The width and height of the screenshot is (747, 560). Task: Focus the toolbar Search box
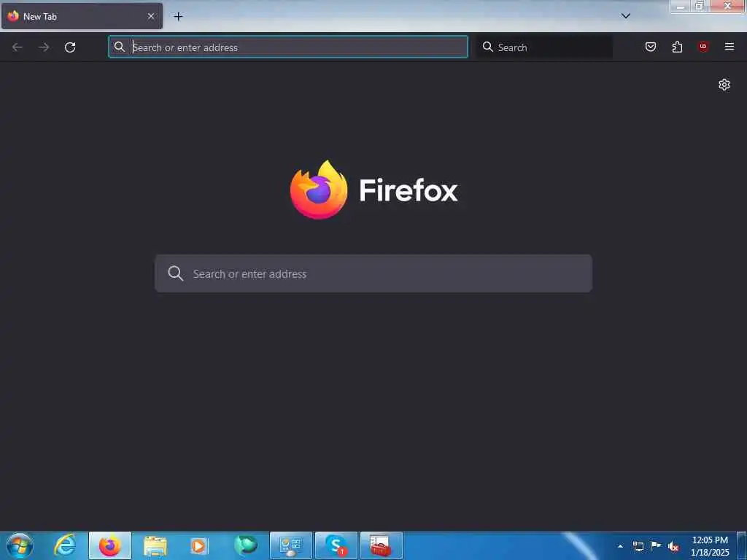(545, 47)
